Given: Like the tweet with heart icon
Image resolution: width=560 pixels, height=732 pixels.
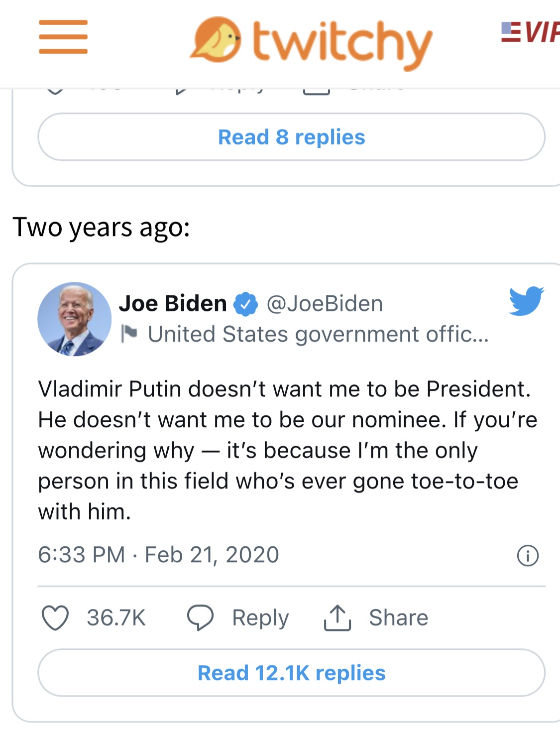Looking at the screenshot, I should tap(55, 618).
